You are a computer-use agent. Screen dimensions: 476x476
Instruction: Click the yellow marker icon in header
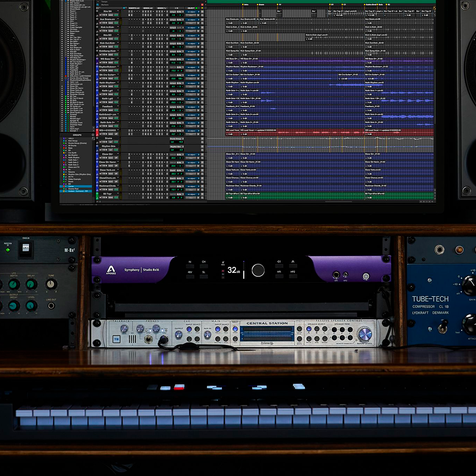202,8
